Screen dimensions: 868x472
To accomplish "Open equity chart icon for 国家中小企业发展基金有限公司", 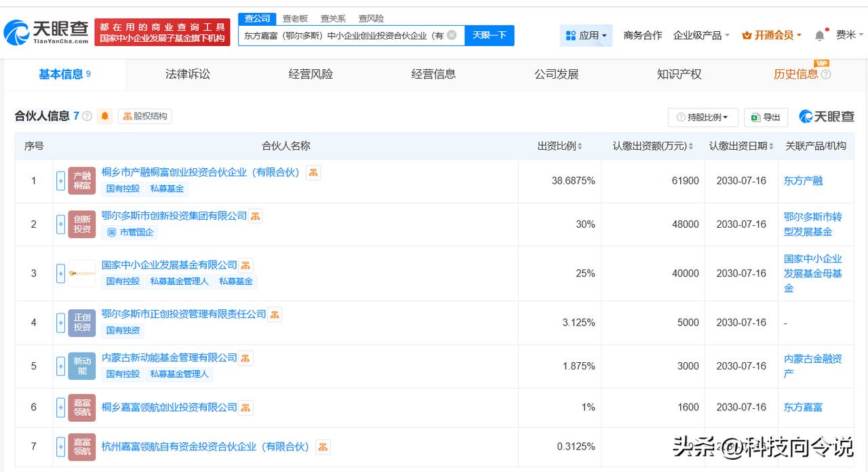I will 245,265.
